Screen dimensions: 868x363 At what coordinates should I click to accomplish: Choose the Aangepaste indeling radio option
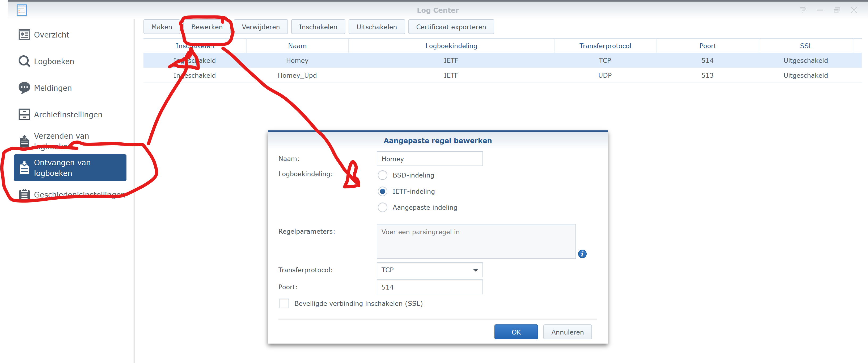point(382,207)
